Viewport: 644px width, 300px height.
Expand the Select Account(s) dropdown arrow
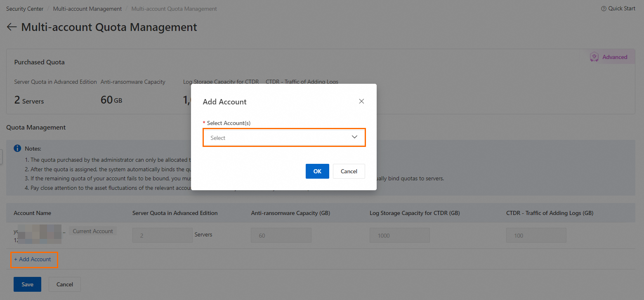354,137
